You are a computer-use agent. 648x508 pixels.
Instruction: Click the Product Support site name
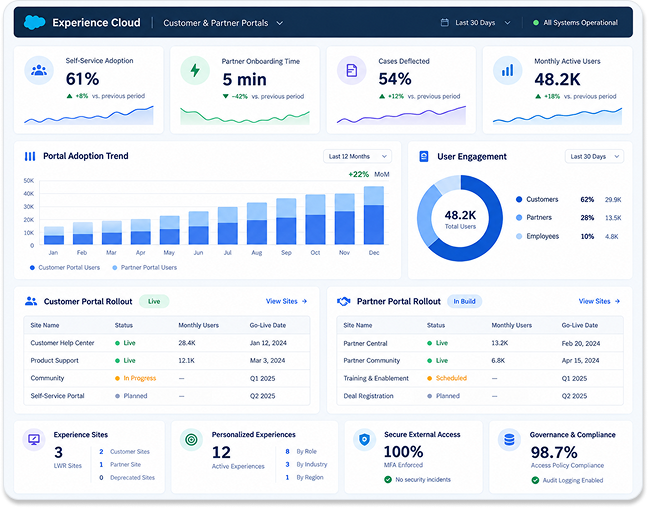click(x=55, y=360)
